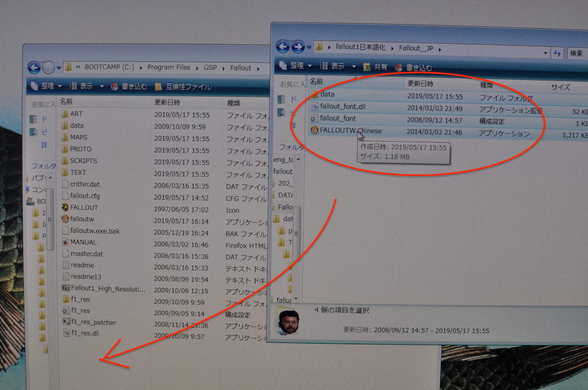Select the falloutw application icon

tap(65, 219)
